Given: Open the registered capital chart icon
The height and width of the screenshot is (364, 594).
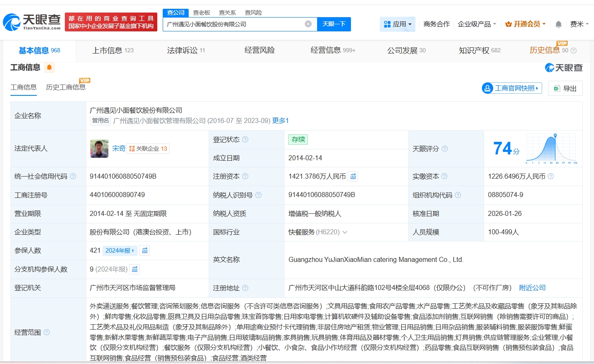Looking at the screenshot, I should tap(353, 177).
